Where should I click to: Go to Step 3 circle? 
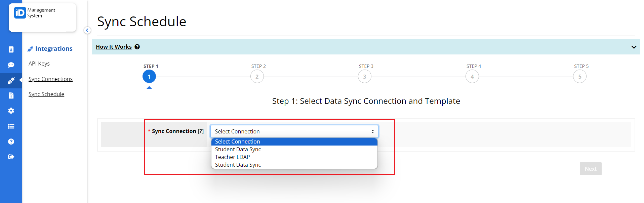(x=365, y=77)
